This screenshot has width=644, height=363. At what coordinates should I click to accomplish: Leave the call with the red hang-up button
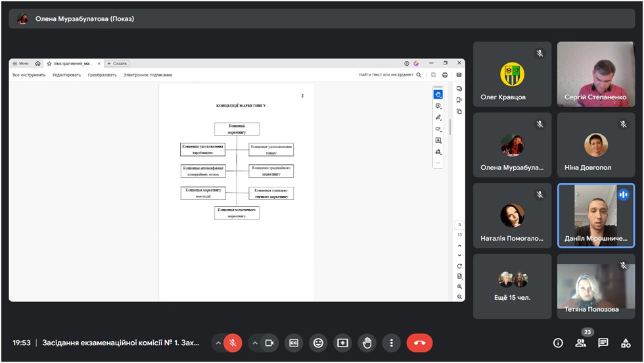(x=419, y=343)
